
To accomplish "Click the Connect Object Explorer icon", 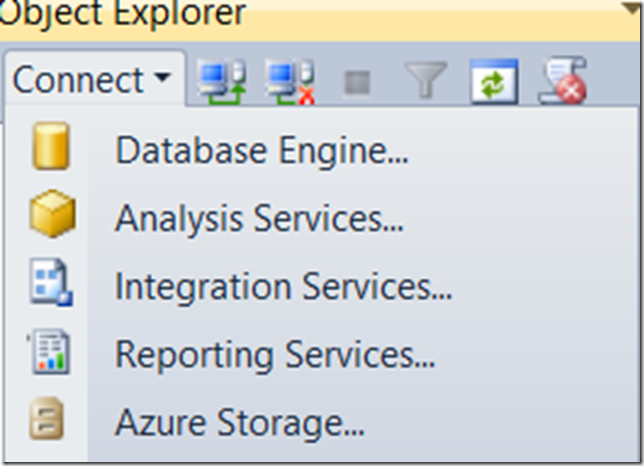I will pos(220,81).
